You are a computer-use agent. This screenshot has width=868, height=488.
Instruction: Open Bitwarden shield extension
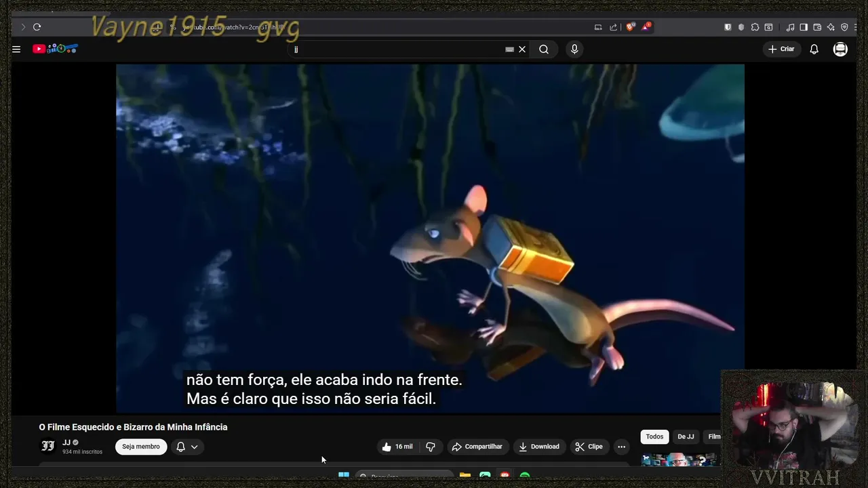tap(728, 27)
